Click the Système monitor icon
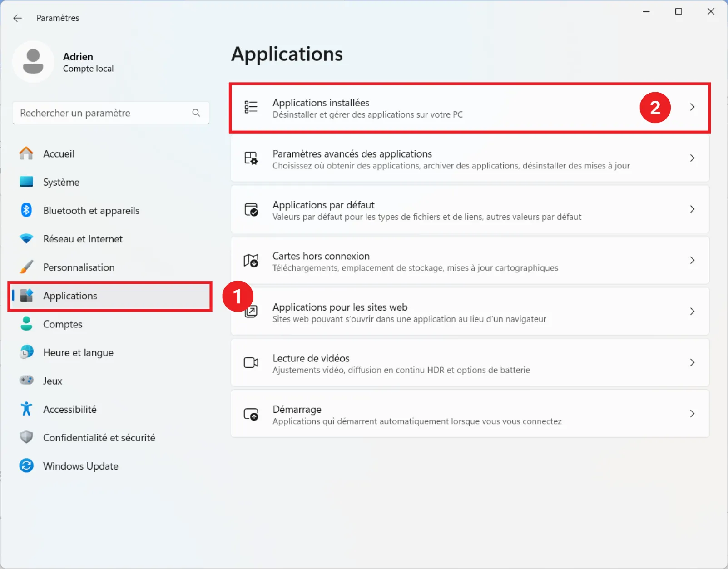The width and height of the screenshot is (728, 569). [26, 182]
